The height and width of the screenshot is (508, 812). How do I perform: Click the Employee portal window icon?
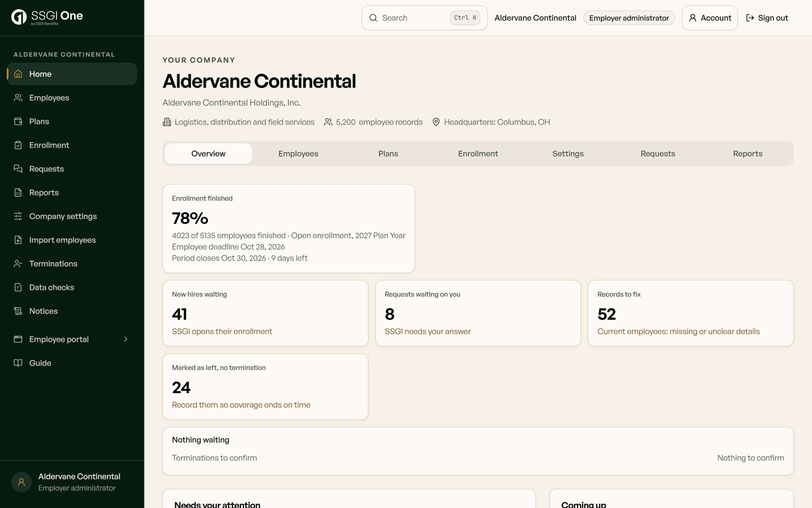[x=18, y=339]
